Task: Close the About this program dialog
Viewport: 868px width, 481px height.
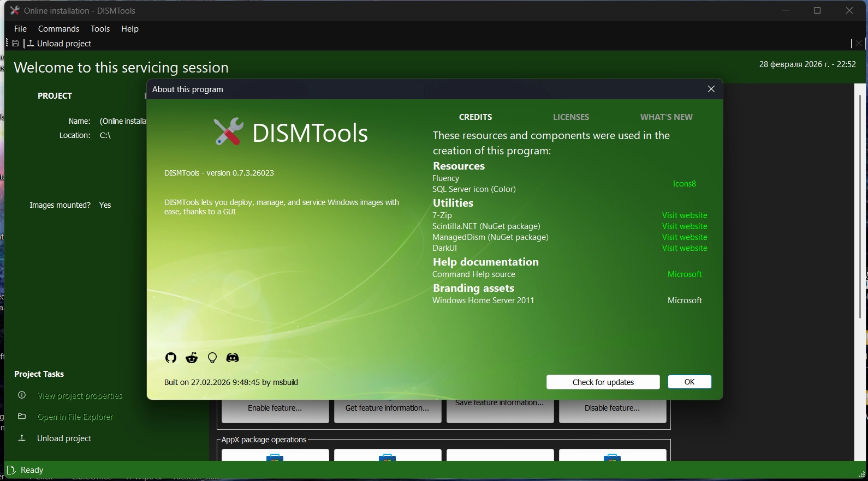Action: coord(711,89)
